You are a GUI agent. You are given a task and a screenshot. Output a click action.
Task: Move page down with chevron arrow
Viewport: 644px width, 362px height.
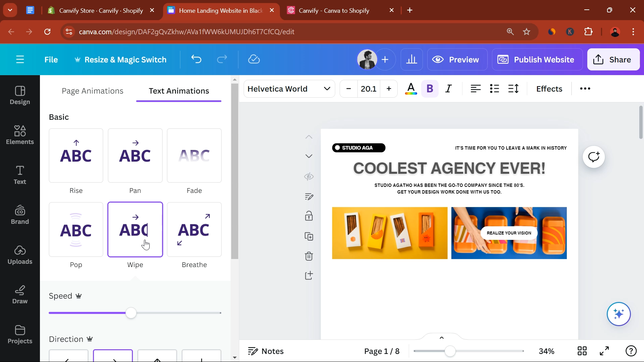pos(309,156)
